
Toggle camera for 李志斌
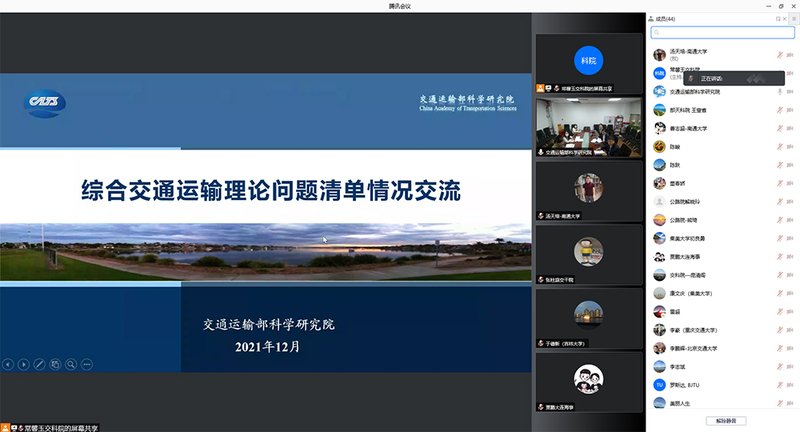tap(790, 367)
